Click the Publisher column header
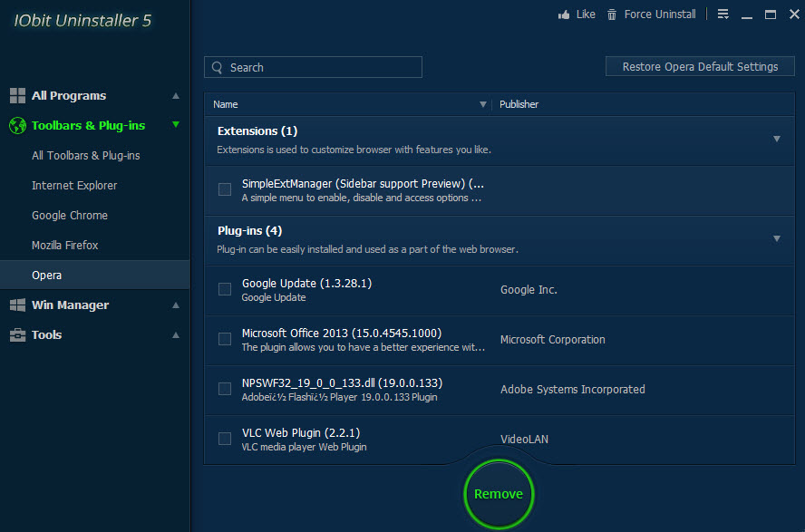Image resolution: width=805 pixels, height=532 pixels. pyautogui.click(x=519, y=104)
